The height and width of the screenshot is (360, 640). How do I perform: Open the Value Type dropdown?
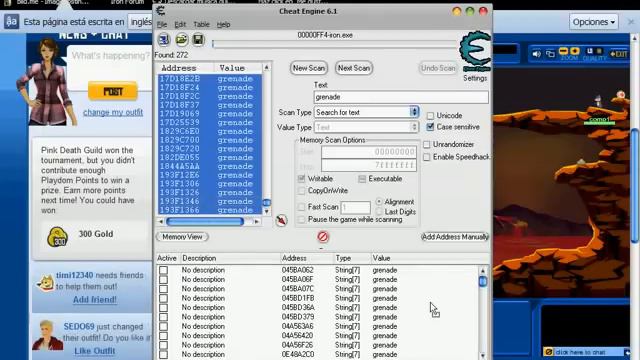(x=366, y=127)
